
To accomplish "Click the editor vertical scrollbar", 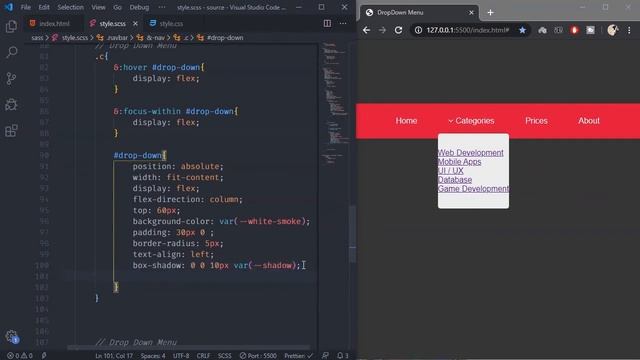I will 353,235.
